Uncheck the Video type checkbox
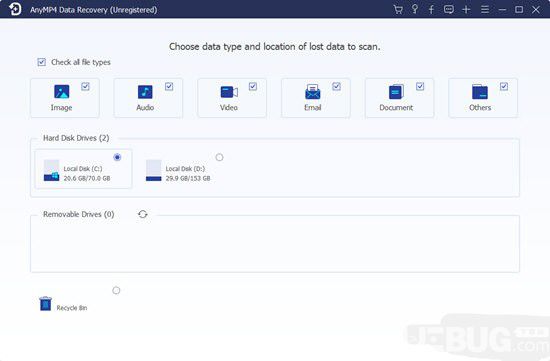The width and height of the screenshot is (550, 361). pyautogui.click(x=253, y=86)
